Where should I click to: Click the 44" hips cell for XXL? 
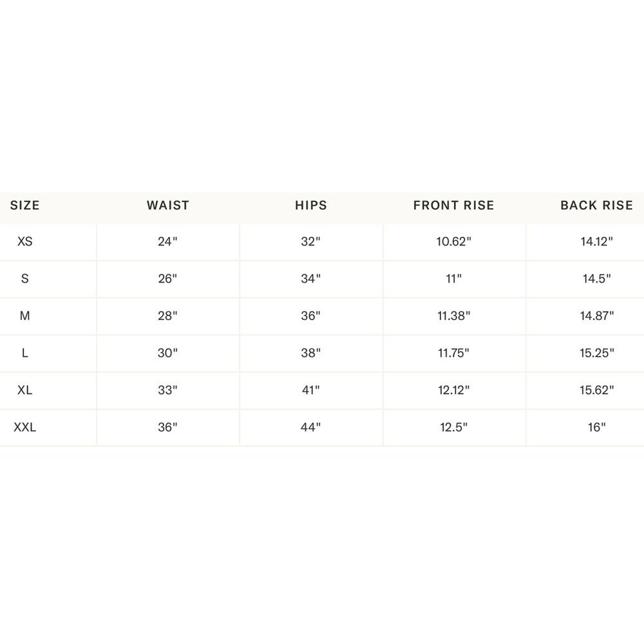pos(311,428)
